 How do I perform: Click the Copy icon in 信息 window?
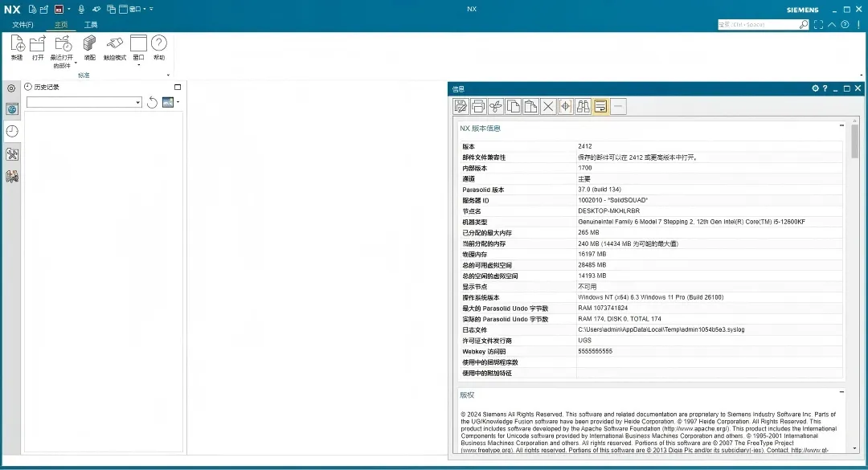513,106
